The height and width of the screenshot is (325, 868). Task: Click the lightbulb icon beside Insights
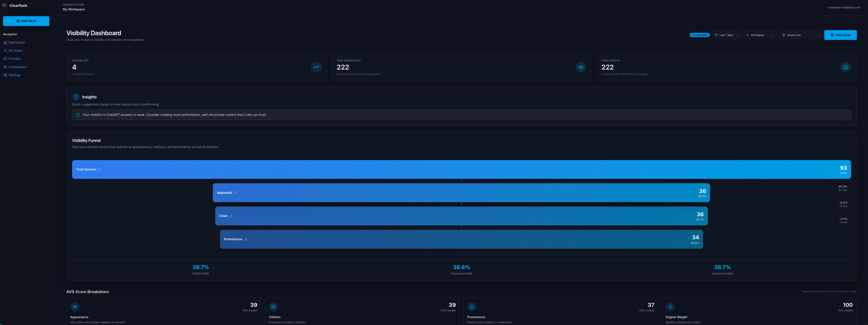pos(76,97)
